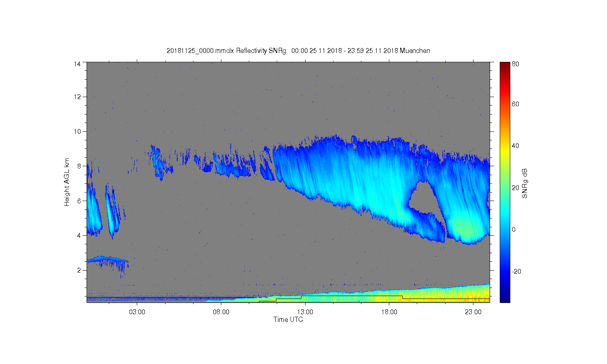Select the "Height AGL km" axis label

coord(67,182)
